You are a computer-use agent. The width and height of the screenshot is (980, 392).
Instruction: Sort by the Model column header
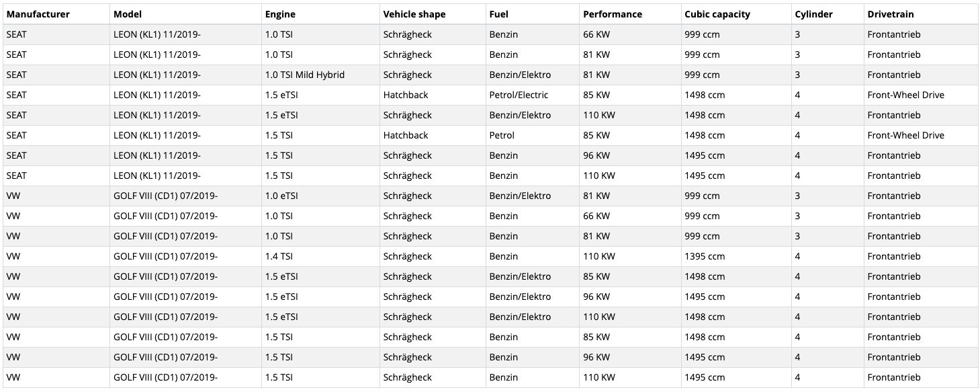pyautogui.click(x=128, y=14)
